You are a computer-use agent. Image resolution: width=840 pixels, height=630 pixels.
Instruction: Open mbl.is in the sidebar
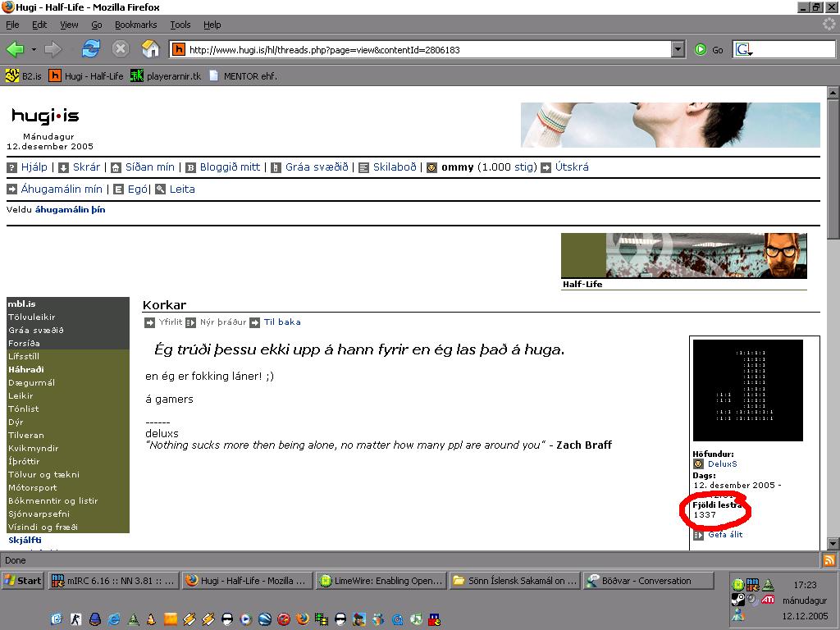(22, 304)
